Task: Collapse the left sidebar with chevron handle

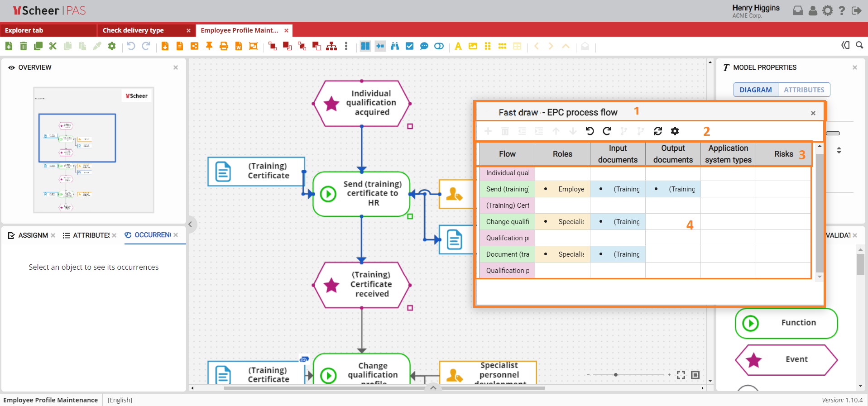Action: click(x=191, y=224)
